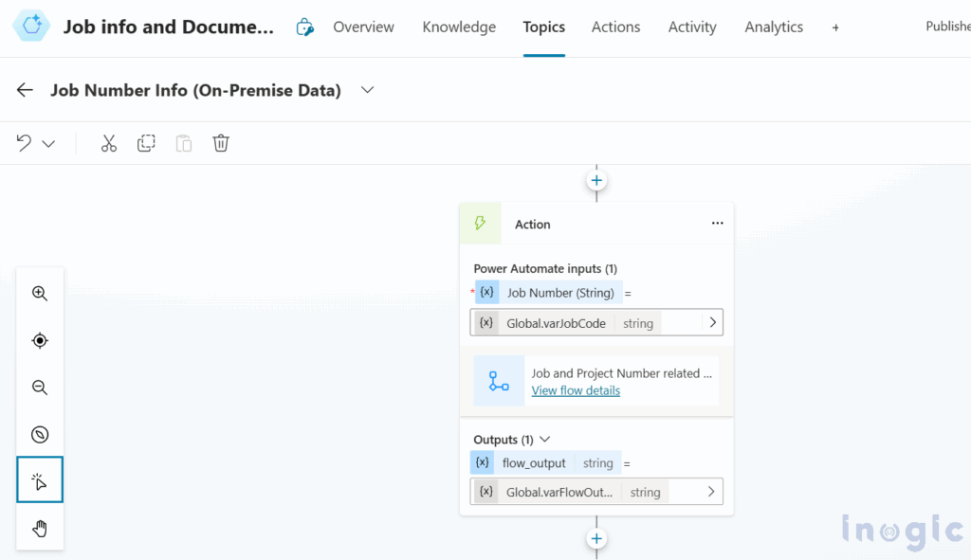Go back using the back arrow
The width and height of the screenshot is (971, 560).
coord(24,89)
